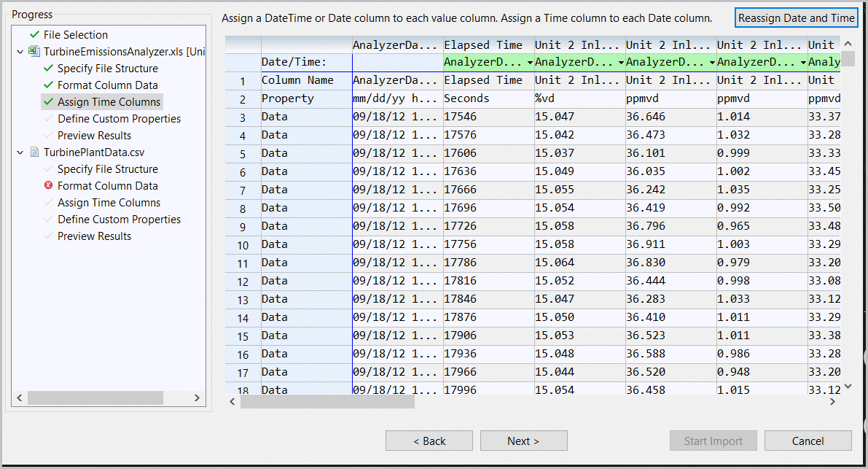Open Date/Time dropdown under the ppmvd 36.646 column

pos(711,63)
